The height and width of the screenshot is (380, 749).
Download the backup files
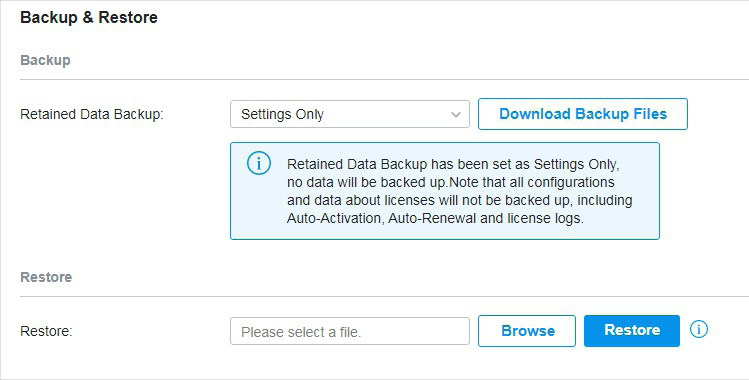coord(583,114)
